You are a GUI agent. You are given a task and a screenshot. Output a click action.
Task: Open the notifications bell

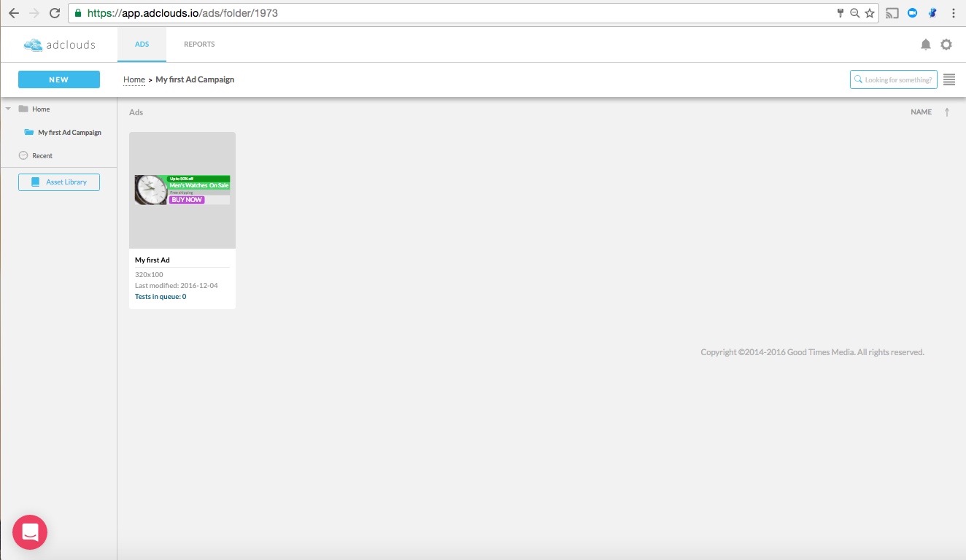926,44
